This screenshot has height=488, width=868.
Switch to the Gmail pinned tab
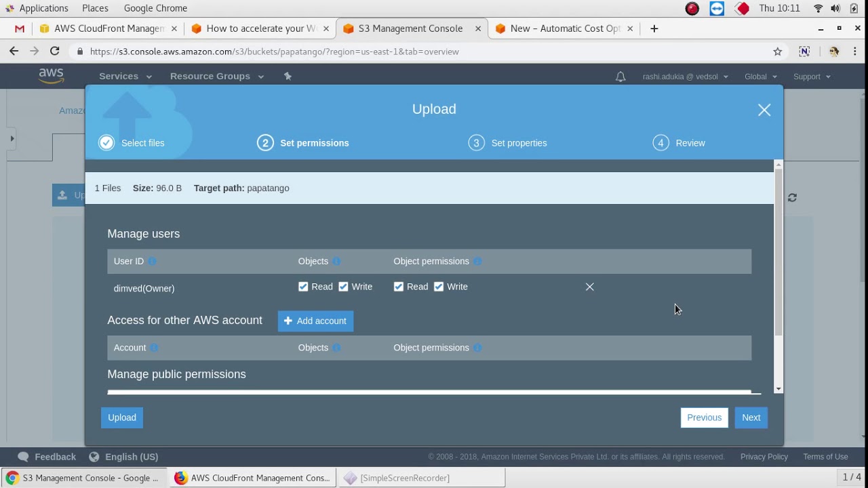tap(19, 28)
